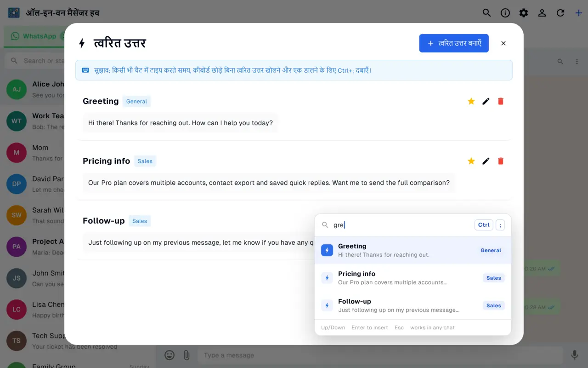
Task: Click the refresh icon in top bar
Action: (x=560, y=13)
